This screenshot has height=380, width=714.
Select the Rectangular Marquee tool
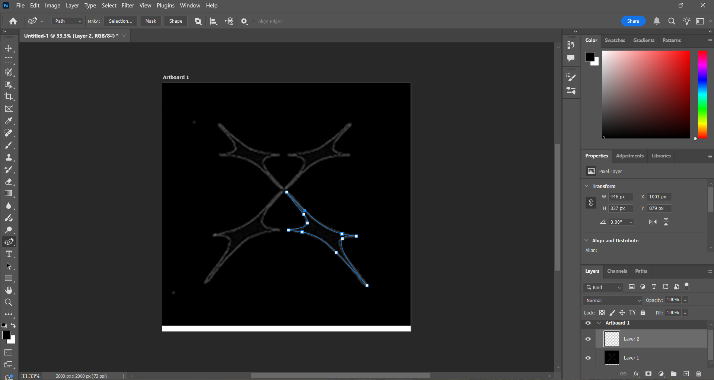(x=9, y=60)
